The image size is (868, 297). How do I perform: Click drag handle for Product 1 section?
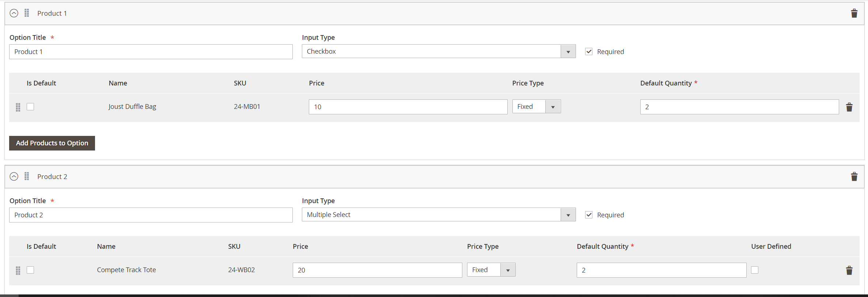[27, 13]
